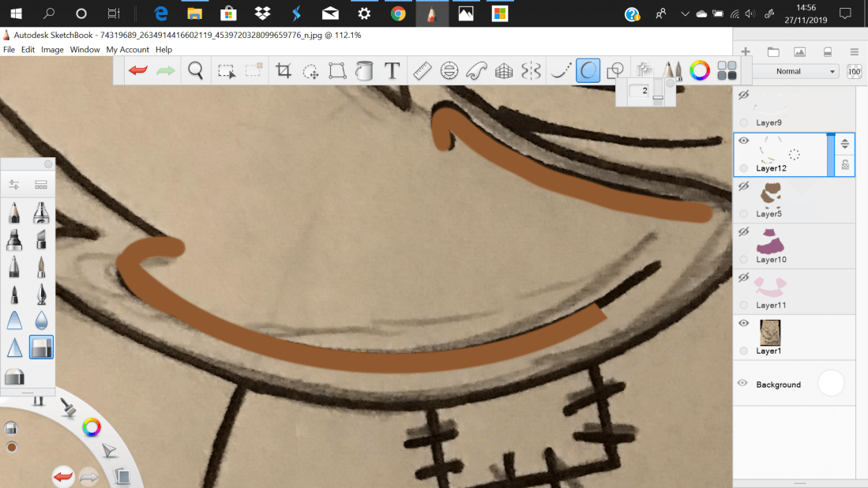Hide the Layer1 layer
The image size is (868, 488).
742,322
